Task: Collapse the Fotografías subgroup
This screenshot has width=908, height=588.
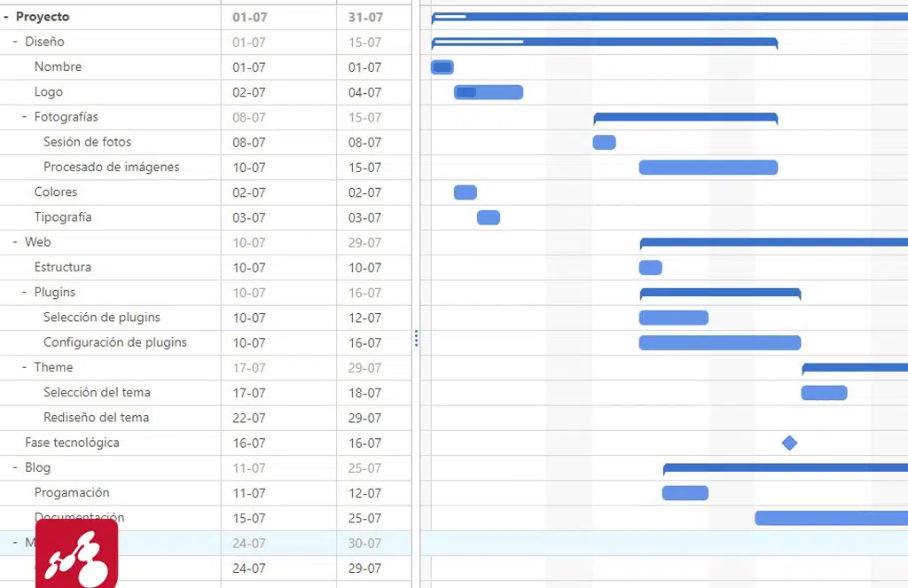Action: tap(25, 117)
